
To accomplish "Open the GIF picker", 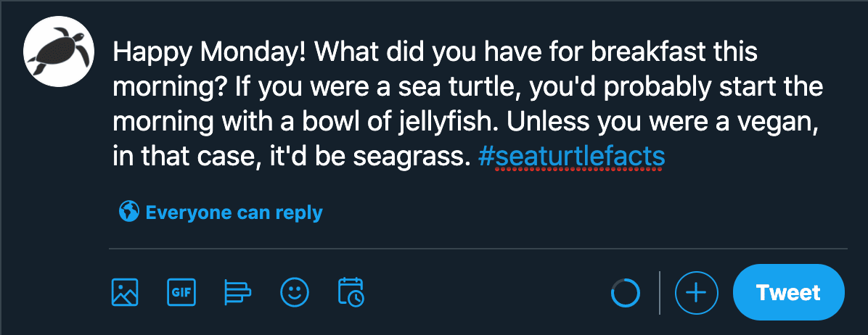I will [181, 292].
